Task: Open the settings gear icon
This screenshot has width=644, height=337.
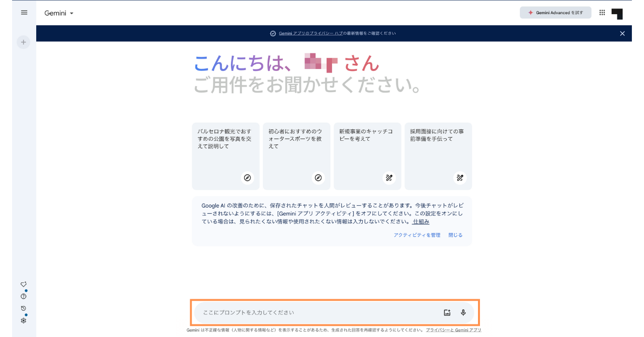Action: click(23, 320)
